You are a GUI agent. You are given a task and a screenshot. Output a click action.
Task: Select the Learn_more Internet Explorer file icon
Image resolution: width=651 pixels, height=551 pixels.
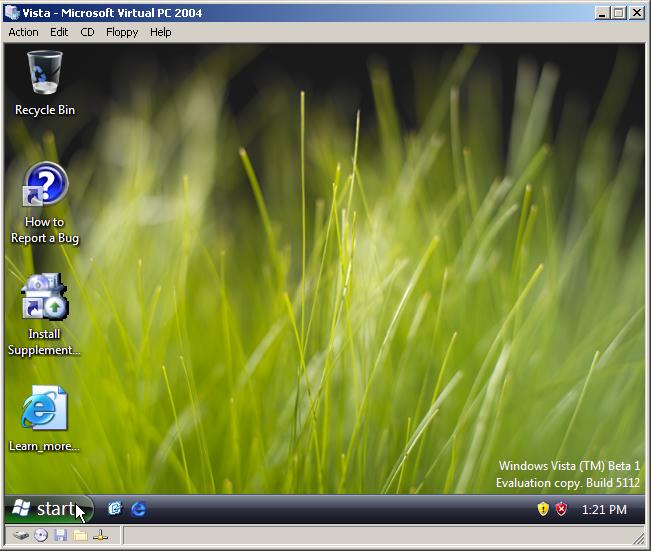coord(44,419)
